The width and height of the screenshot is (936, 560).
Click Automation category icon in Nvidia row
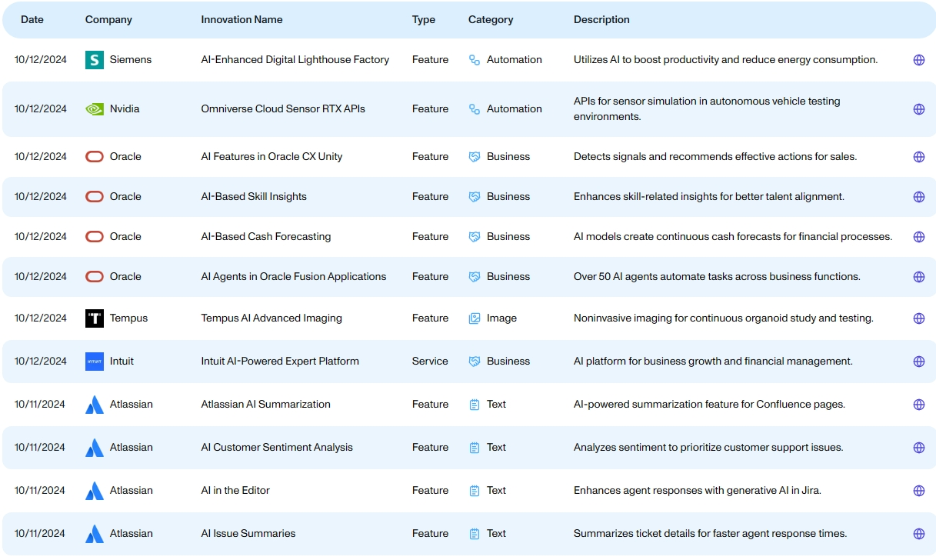pyautogui.click(x=475, y=109)
